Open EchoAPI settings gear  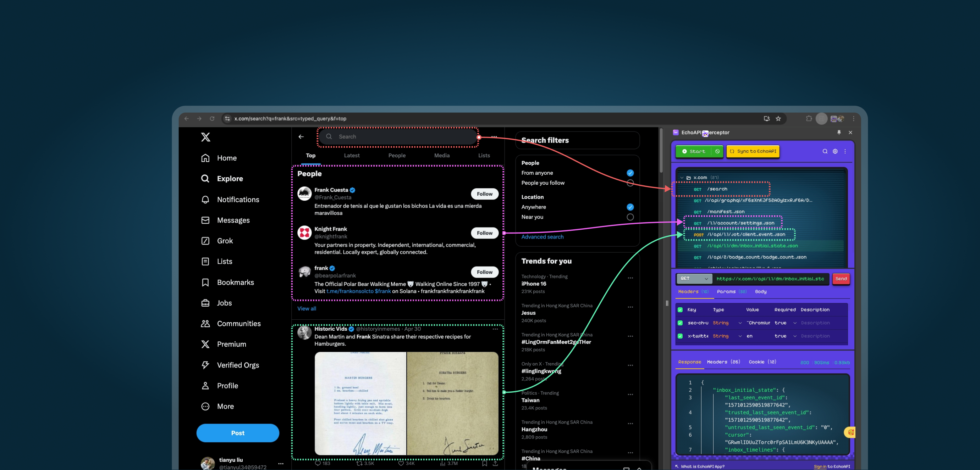tap(835, 151)
